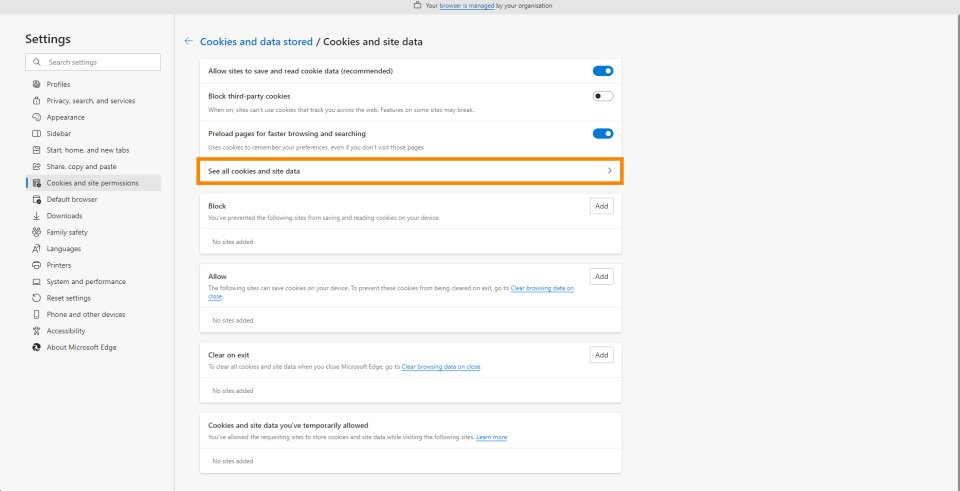Screen dimensions: 960x491
Task: Turn off Preload pages for faster browsing
Action: click(x=602, y=133)
